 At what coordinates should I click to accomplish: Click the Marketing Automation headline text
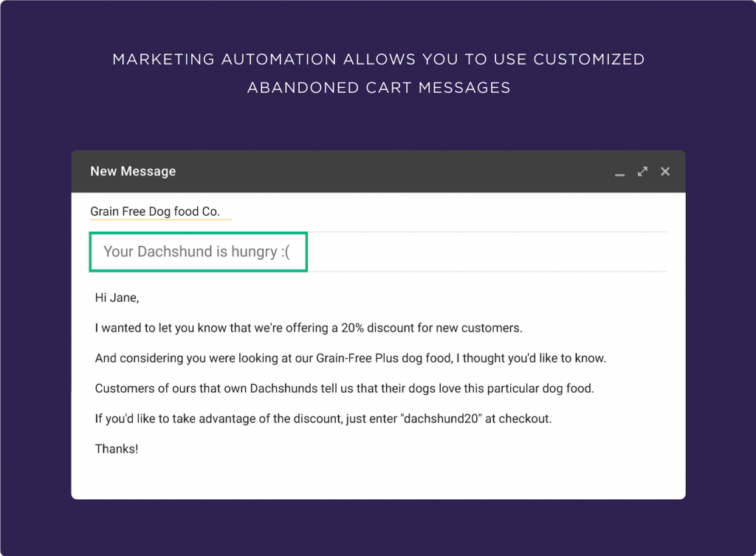379,59
